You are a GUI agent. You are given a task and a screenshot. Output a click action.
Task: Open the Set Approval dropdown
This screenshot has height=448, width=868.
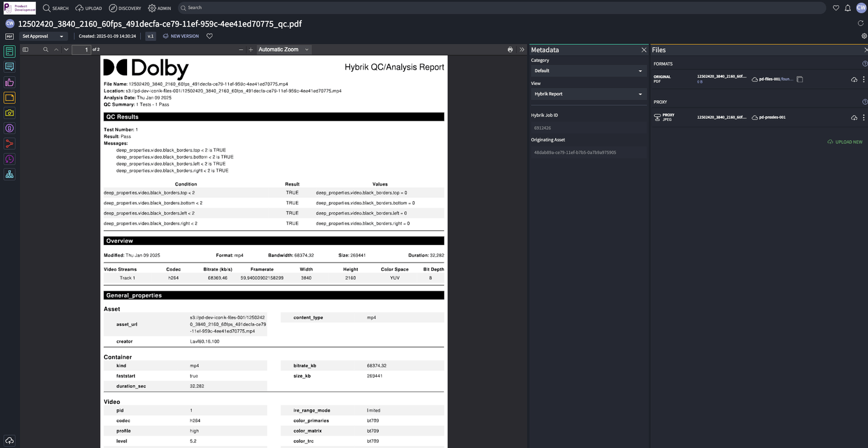click(43, 36)
